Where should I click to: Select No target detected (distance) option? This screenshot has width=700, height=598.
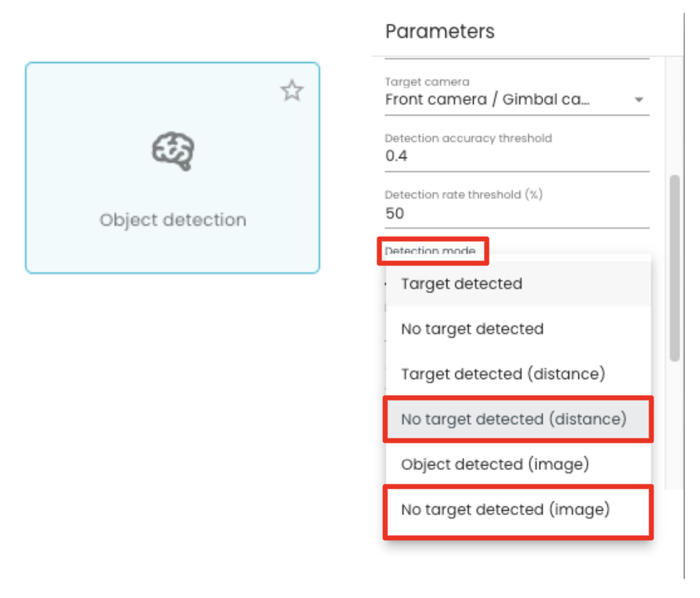point(518,419)
